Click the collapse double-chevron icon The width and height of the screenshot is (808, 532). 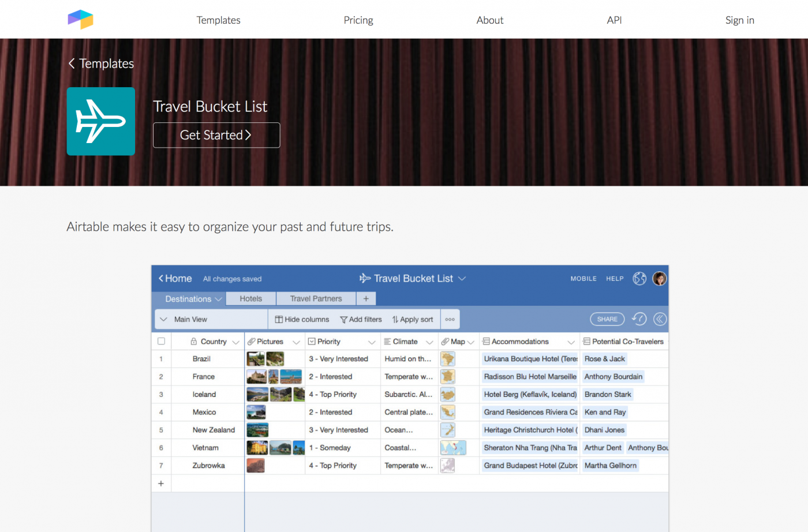(x=660, y=319)
